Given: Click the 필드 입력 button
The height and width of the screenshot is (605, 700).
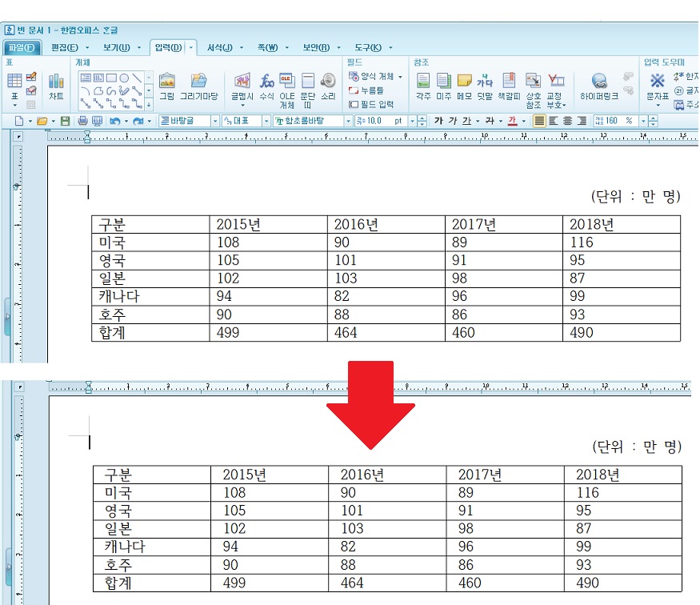Looking at the screenshot, I should click(371, 105).
